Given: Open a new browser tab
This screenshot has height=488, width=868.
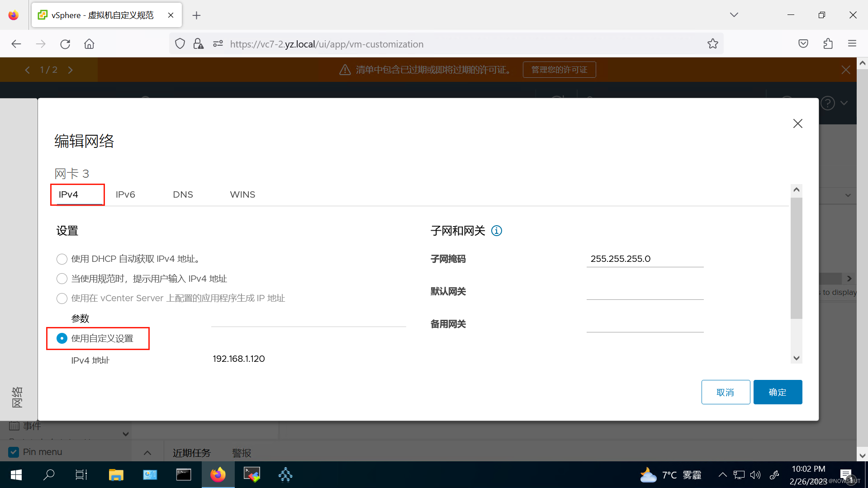Looking at the screenshot, I should [196, 15].
